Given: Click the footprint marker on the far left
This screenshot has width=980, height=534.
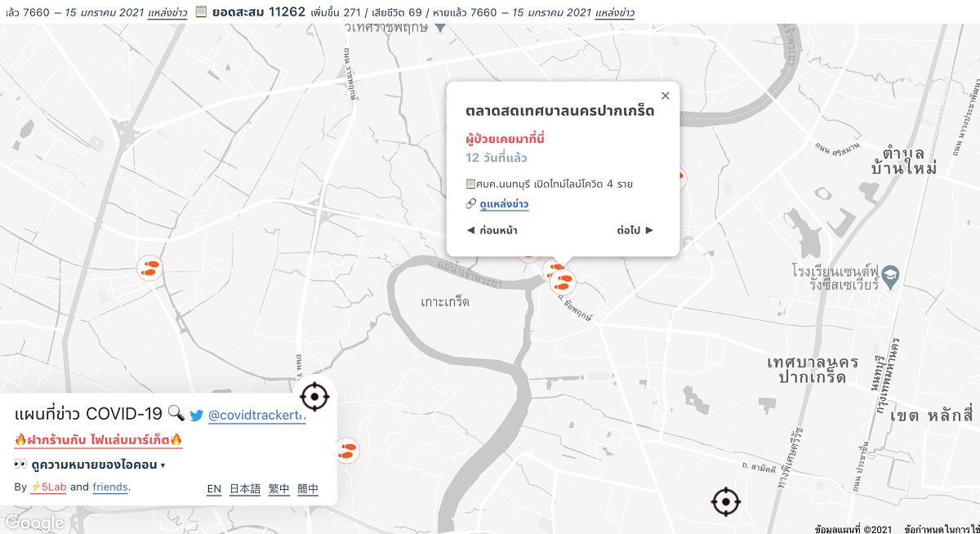Looking at the screenshot, I should click(x=149, y=268).
